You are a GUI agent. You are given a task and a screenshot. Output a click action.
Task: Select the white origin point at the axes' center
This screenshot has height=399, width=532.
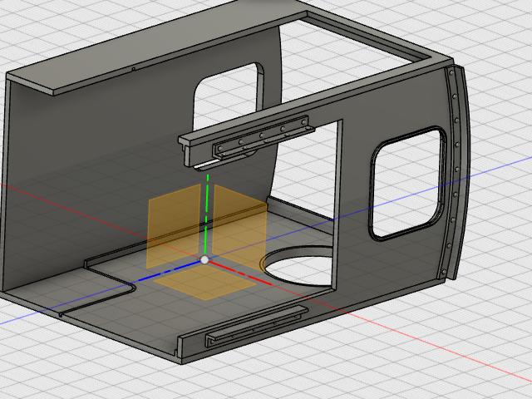tap(204, 260)
